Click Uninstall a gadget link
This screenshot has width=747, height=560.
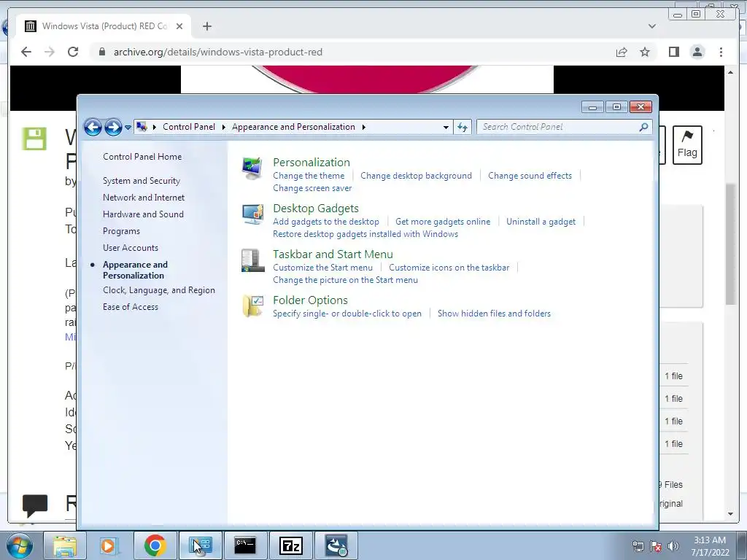point(541,222)
